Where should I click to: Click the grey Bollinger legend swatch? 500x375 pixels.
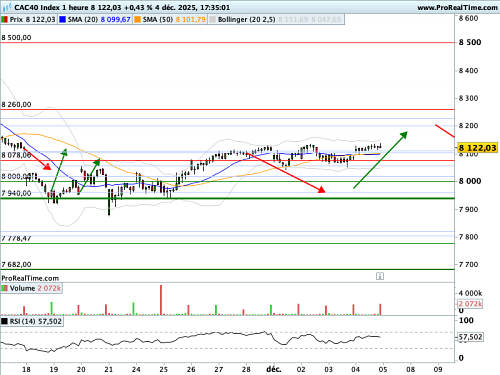point(212,20)
